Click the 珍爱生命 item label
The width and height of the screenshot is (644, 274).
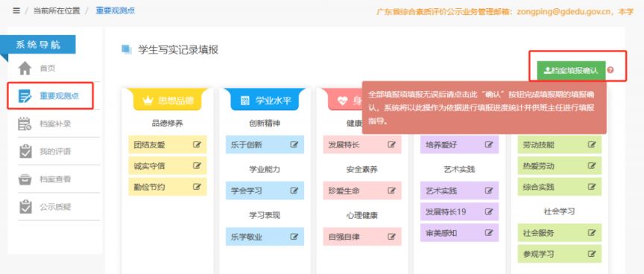[x=344, y=191]
